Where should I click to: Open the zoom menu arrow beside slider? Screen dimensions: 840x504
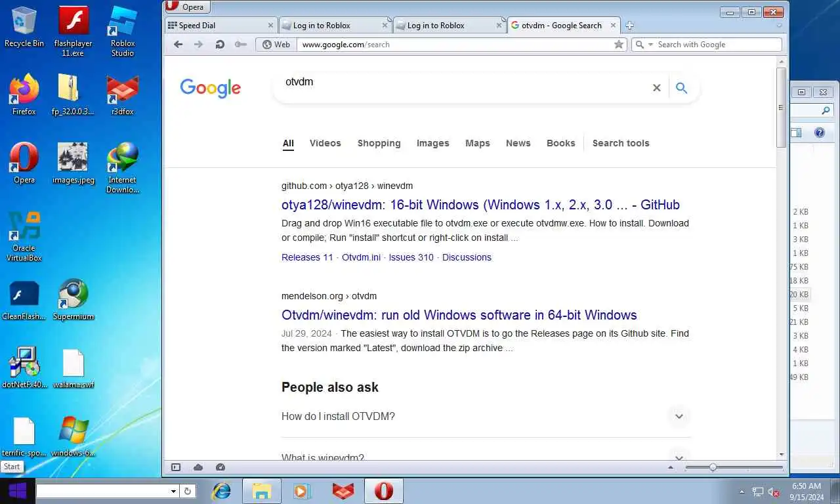(670, 467)
